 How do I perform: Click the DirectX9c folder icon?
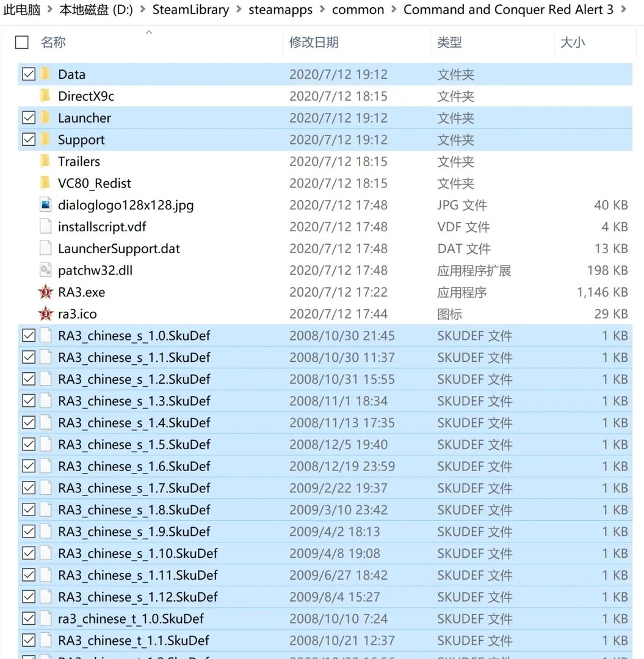[46, 96]
